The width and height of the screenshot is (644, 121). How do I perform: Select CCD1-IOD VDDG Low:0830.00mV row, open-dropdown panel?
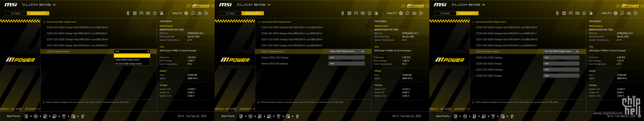(x=77, y=45)
